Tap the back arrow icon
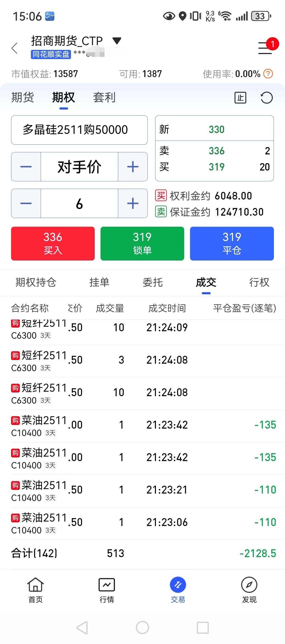The image size is (285, 644). click(15, 48)
